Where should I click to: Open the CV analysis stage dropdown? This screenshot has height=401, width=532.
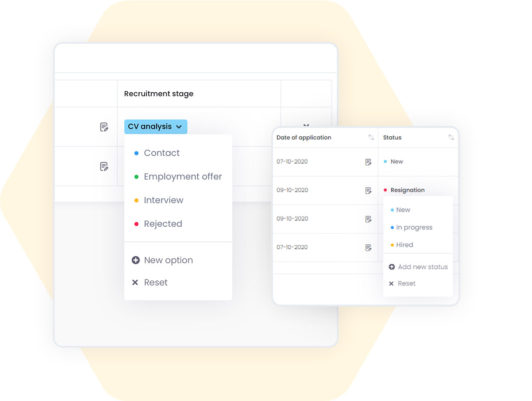tap(156, 127)
